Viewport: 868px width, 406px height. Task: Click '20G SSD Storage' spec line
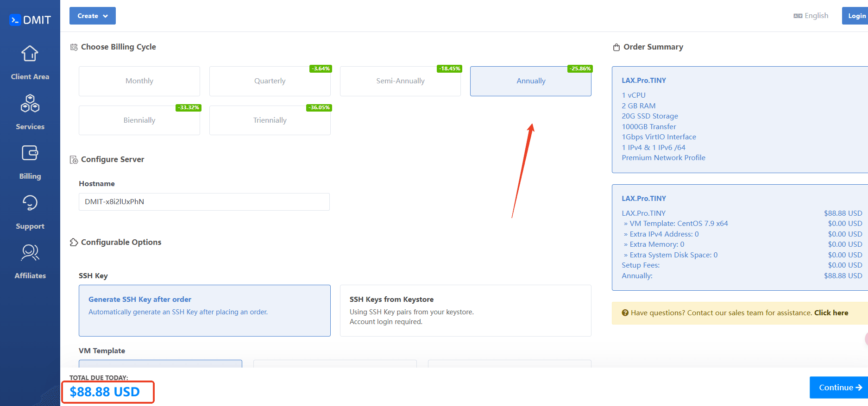click(x=649, y=116)
